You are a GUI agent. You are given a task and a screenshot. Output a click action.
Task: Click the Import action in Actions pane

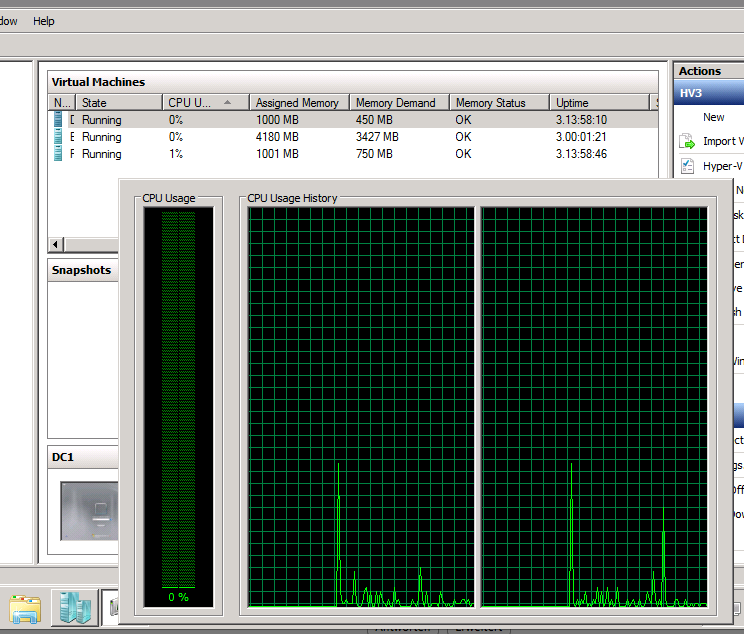(x=723, y=141)
